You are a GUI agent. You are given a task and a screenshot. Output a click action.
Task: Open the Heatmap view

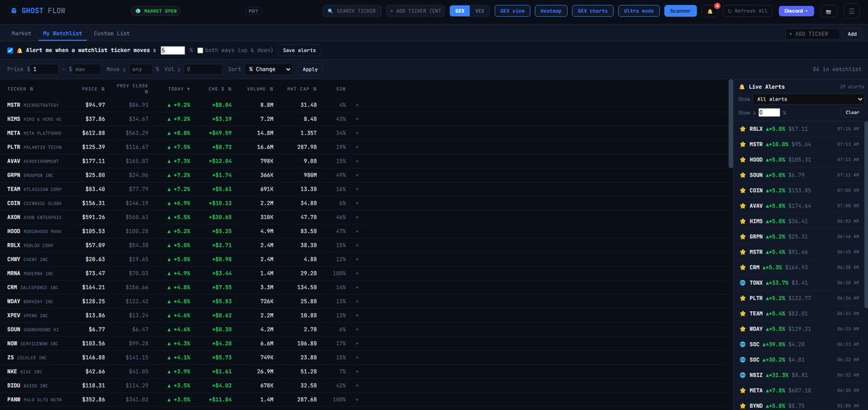pos(551,11)
